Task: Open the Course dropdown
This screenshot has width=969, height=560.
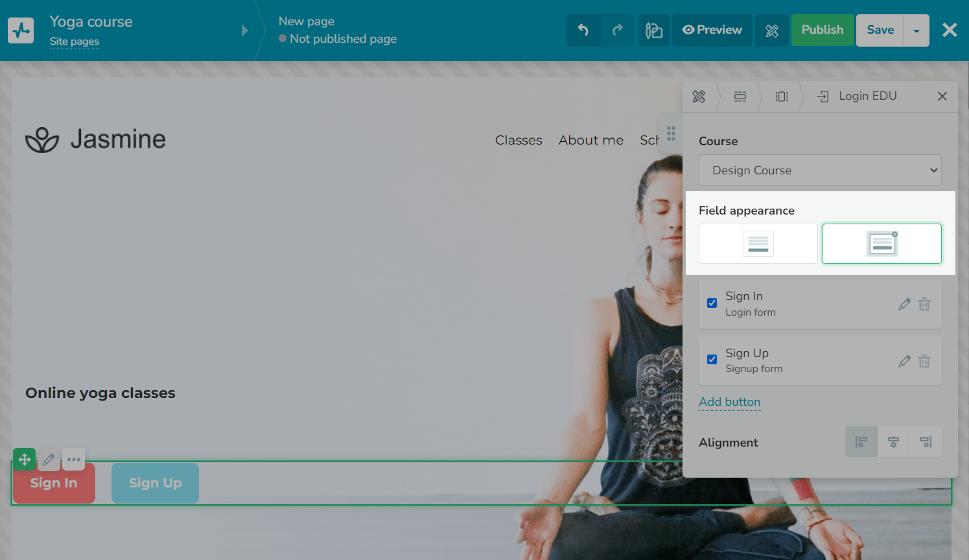Action: pos(819,170)
